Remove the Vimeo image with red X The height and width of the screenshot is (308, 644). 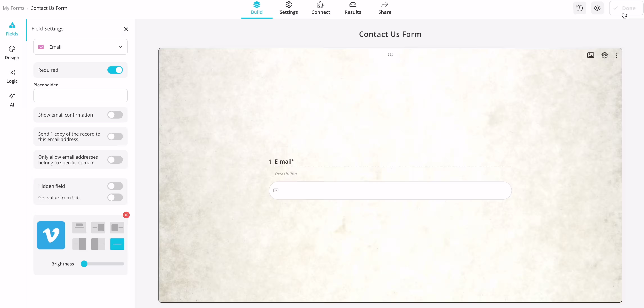(x=126, y=215)
